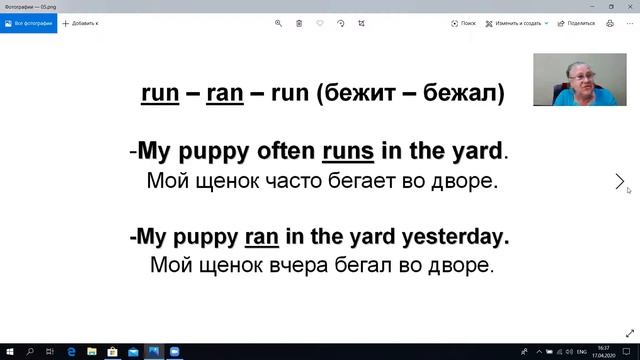Print the photo with printer icon
Image resolution: width=640 pixels, height=360 pixels.
pos(610,23)
